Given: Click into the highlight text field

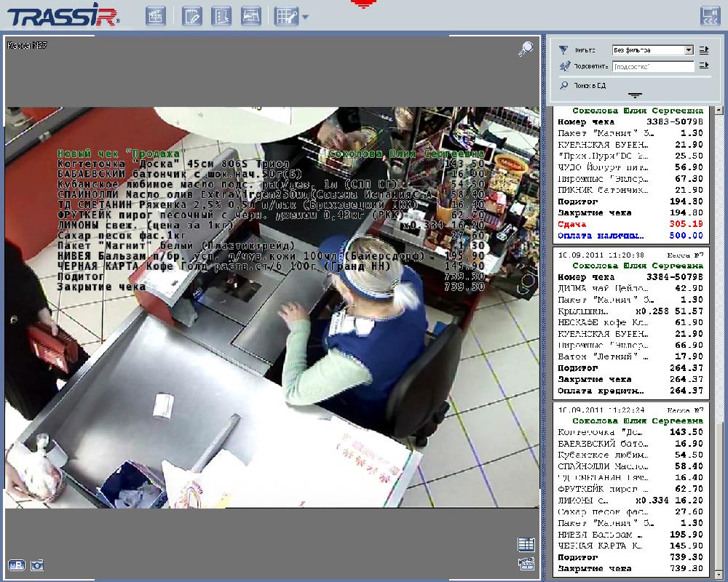Looking at the screenshot, I should point(653,66).
